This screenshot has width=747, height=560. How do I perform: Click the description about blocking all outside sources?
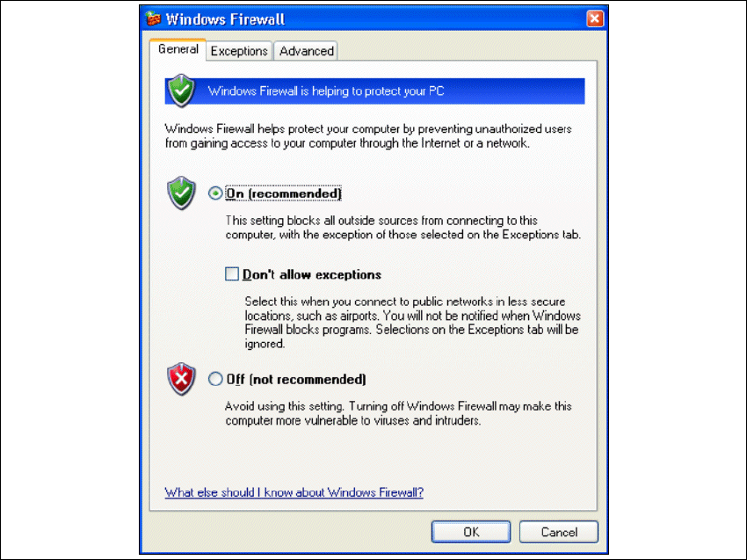(403, 228)
